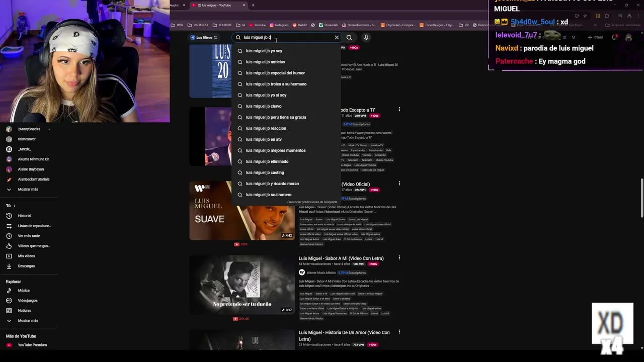The height and width of the screenshot is (362, 644).
Task: Open Etsy Israel bookmark
Action: point(397,25)
